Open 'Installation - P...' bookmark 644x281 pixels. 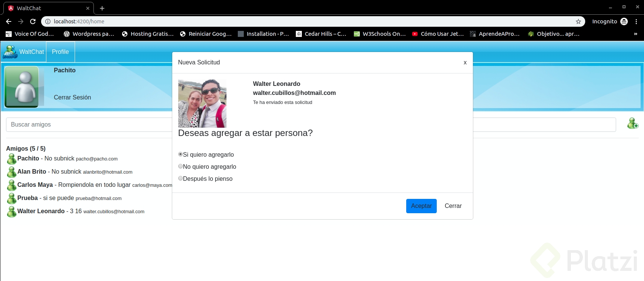[x=263, y=34]
